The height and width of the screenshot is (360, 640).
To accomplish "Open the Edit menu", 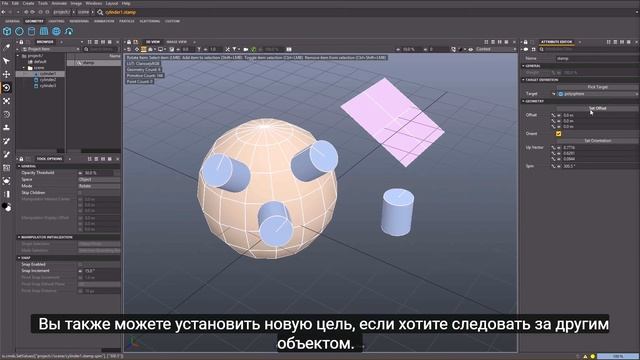I will pos(15,3).
